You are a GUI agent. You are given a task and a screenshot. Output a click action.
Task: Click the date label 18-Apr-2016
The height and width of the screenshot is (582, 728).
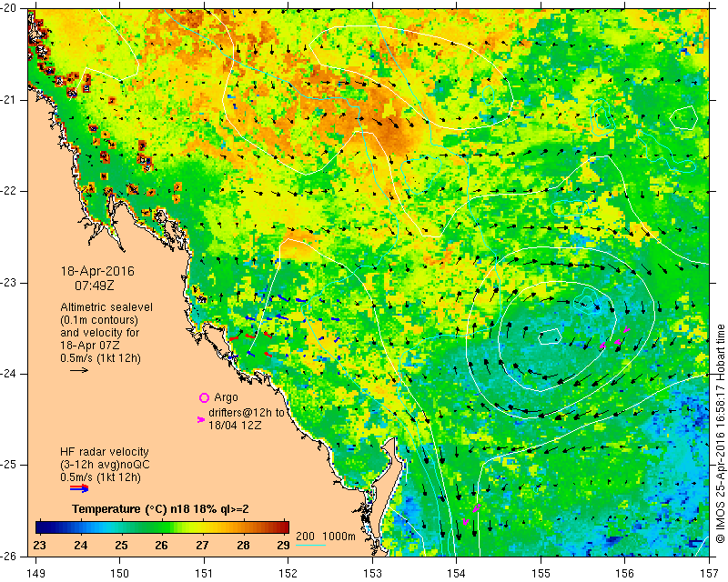(x=97, y=271)
